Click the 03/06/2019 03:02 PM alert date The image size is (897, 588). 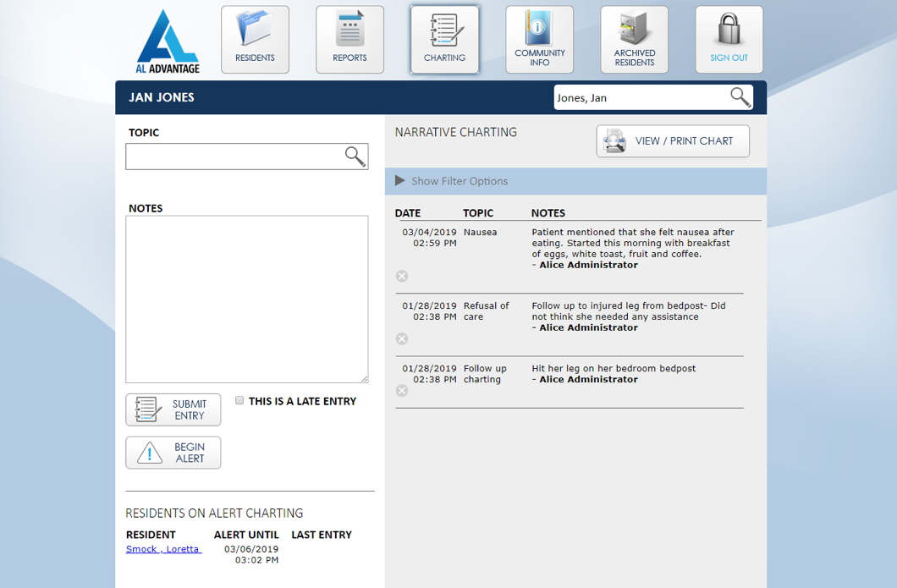[251, 554]
